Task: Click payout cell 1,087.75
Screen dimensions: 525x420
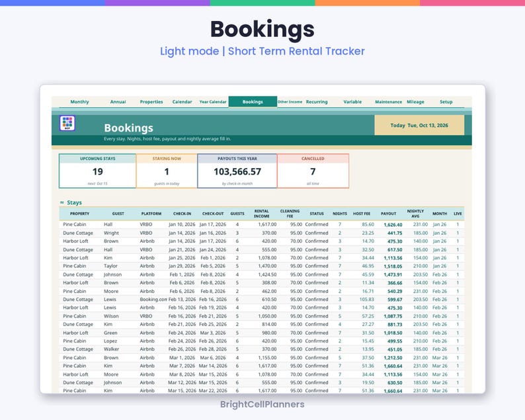Action: tap(393, 316)
